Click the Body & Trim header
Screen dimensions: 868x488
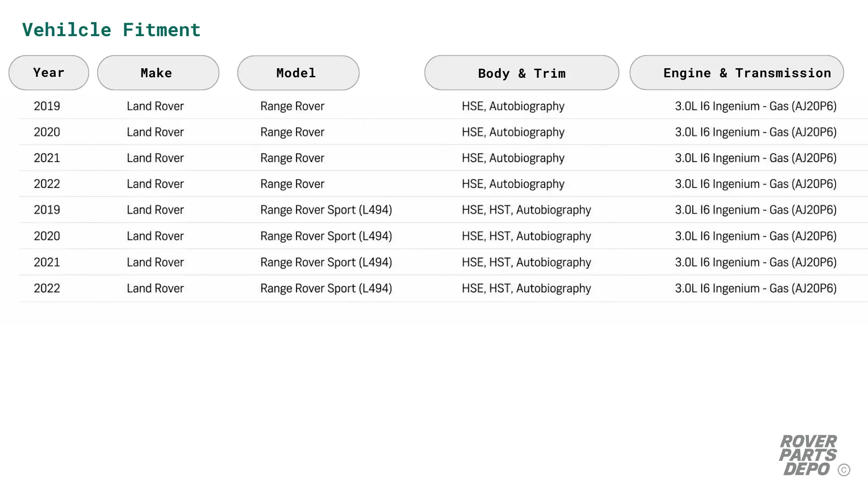click(522, 73)
